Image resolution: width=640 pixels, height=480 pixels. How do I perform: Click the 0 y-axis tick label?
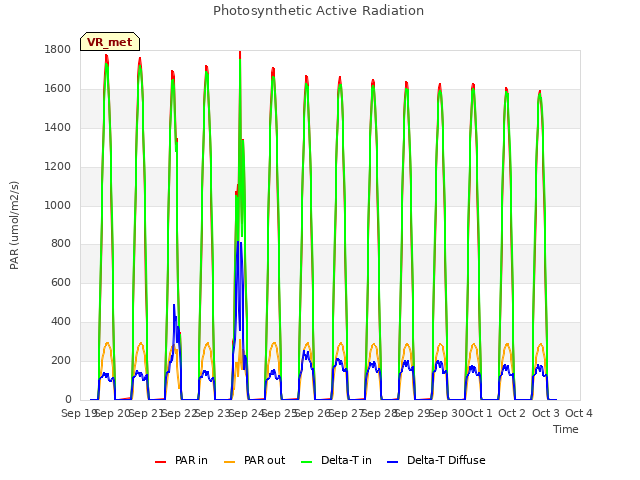(x=68, y=400)
